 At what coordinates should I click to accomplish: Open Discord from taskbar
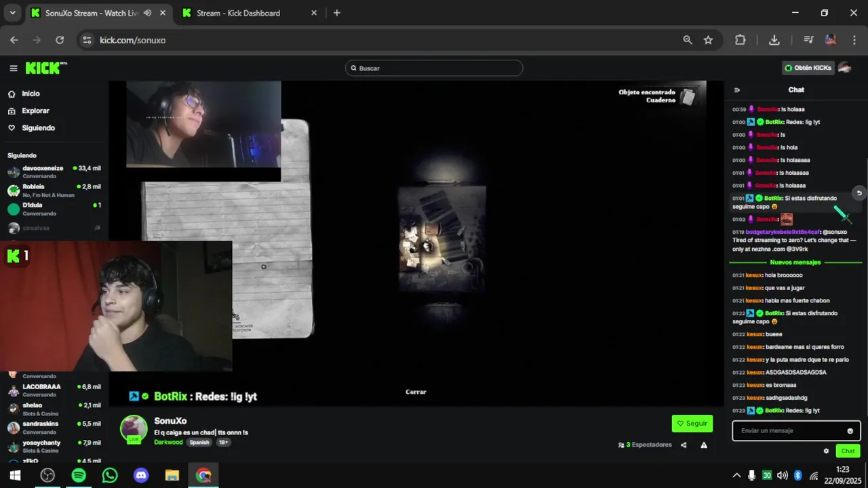tap(141, 475)
